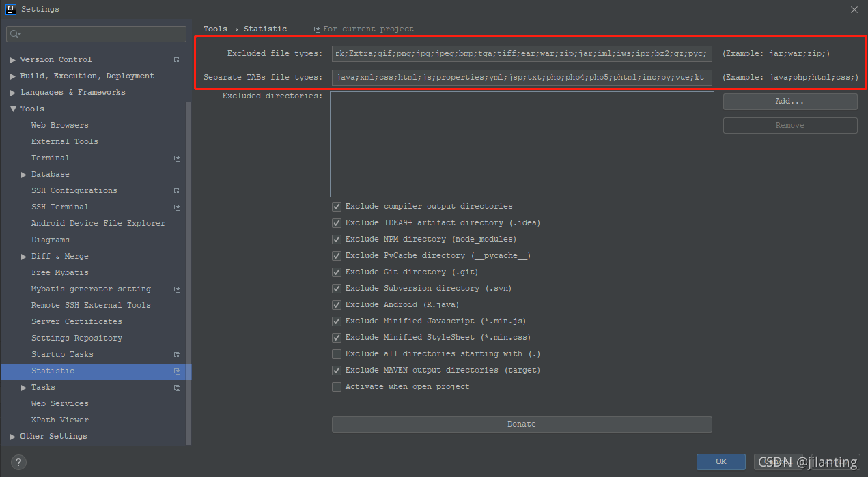Click the Excluded file types field
Image resolution: width=868 pixels, height=477 pixels.
(x=522, y=54)
